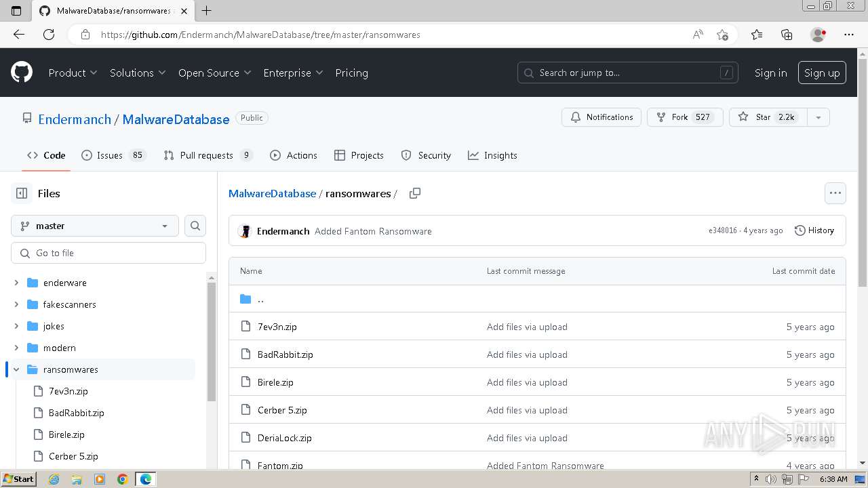Click the Search or jump to field
868x488 pixels.
click(x=628, y=73)
